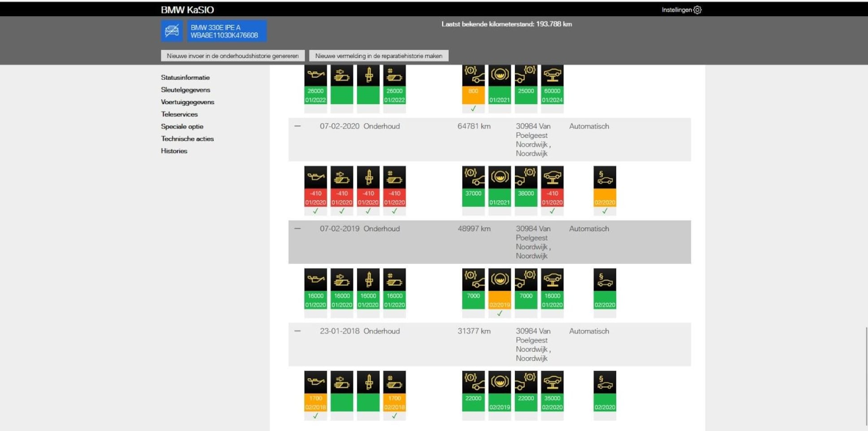The width and height of the screenshot is (868, 431).
Task: Open Sleutelgegevens in the sidebar
Action: point(185,90)
